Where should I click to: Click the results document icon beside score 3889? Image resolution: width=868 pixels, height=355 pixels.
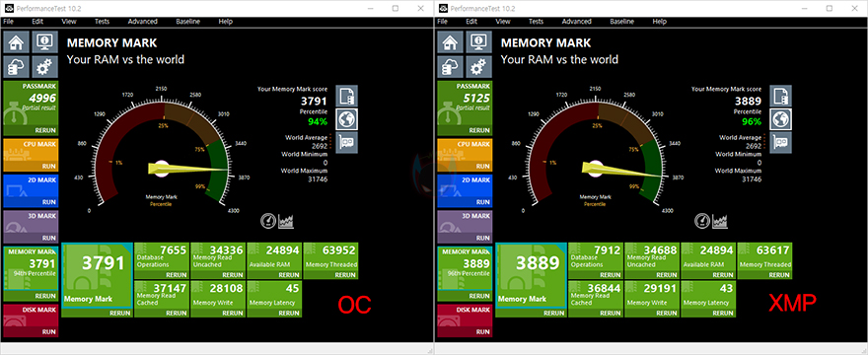pos(781,96)
